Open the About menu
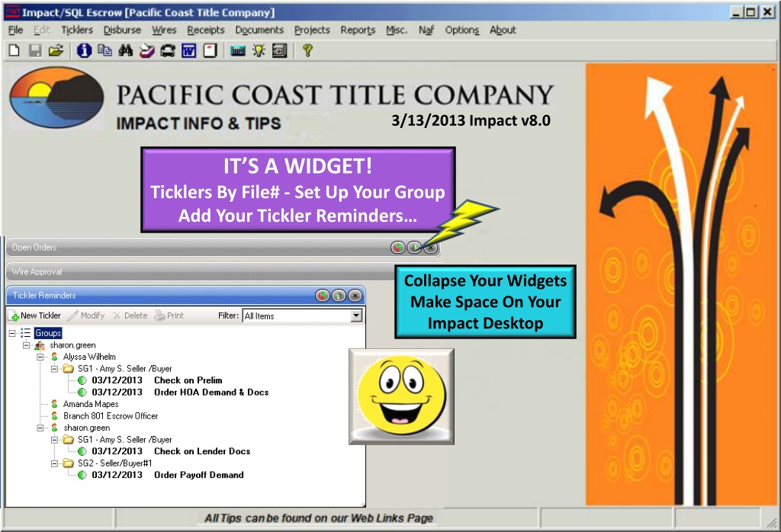The height and width of the screenshot is (532, 781). (503, 30)
